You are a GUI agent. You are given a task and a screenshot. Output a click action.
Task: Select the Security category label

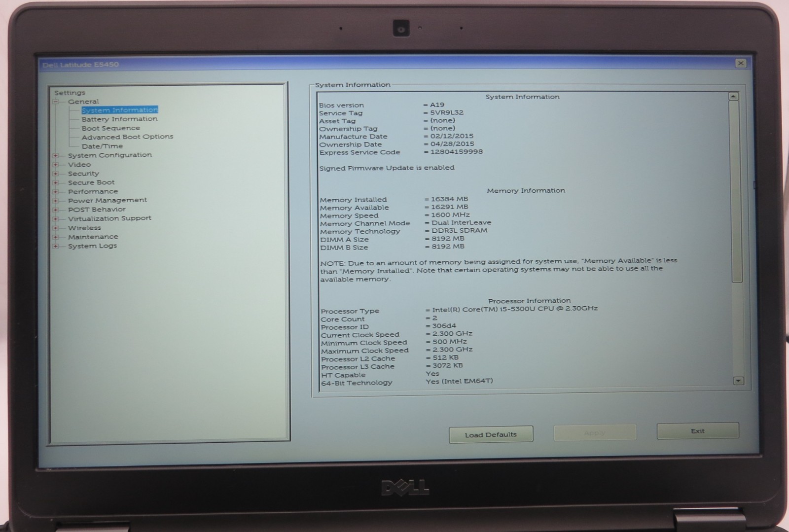[x=83, y=174]
